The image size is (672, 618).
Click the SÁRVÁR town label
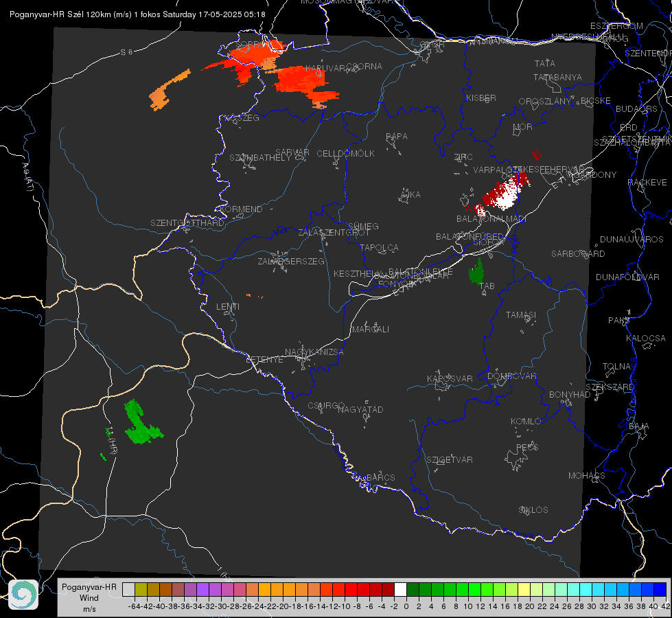click(292, 152)
